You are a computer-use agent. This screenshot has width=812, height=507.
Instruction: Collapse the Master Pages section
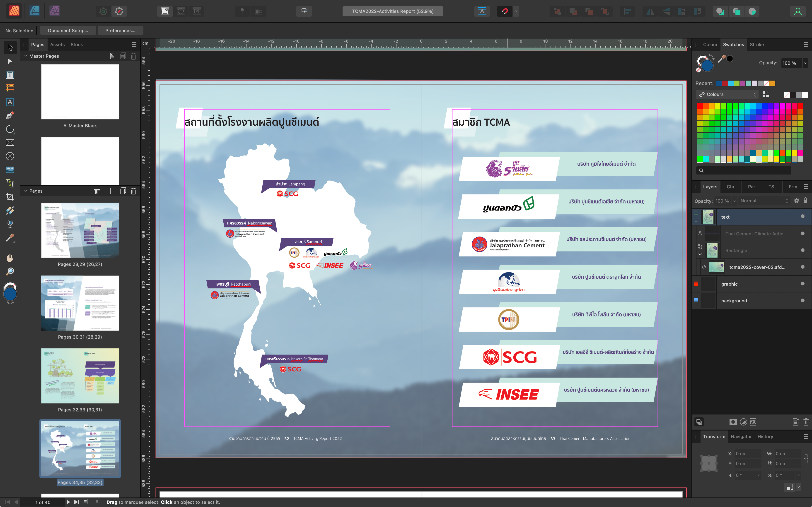(x=25, y=56)
